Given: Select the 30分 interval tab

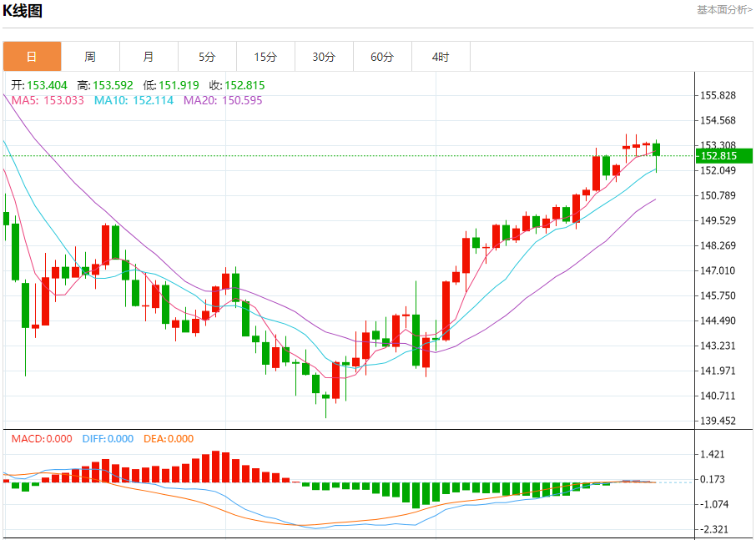Looking at the screenshot, I should pos(324,57).
